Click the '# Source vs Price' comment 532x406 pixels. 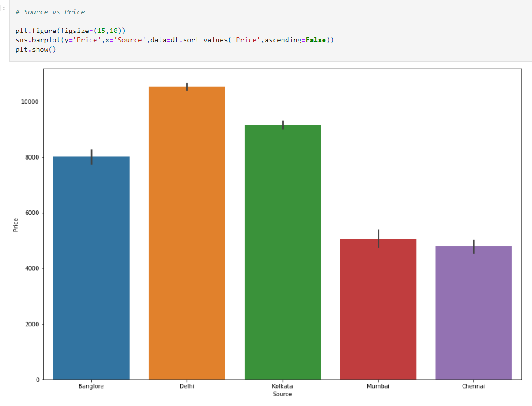point(51,12)
